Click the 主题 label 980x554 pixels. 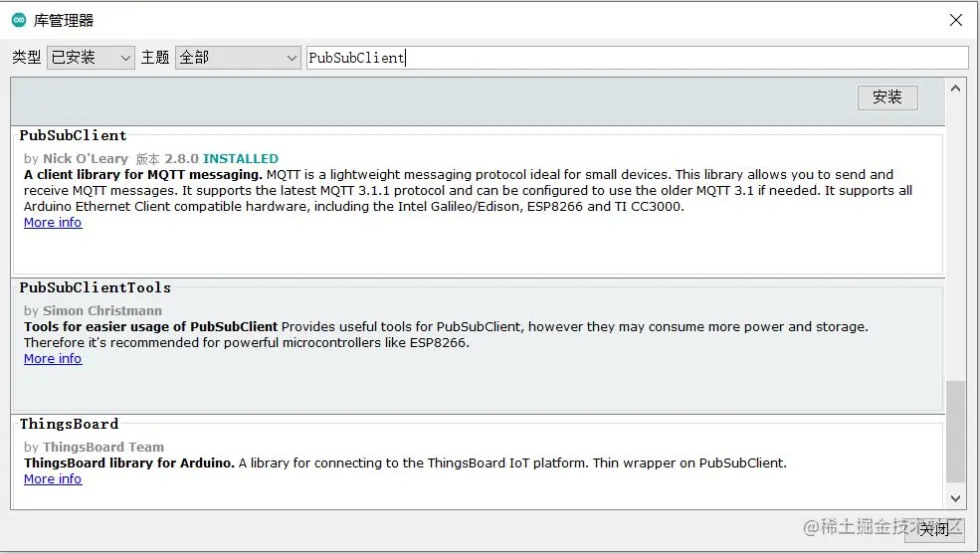click(155, 58)
